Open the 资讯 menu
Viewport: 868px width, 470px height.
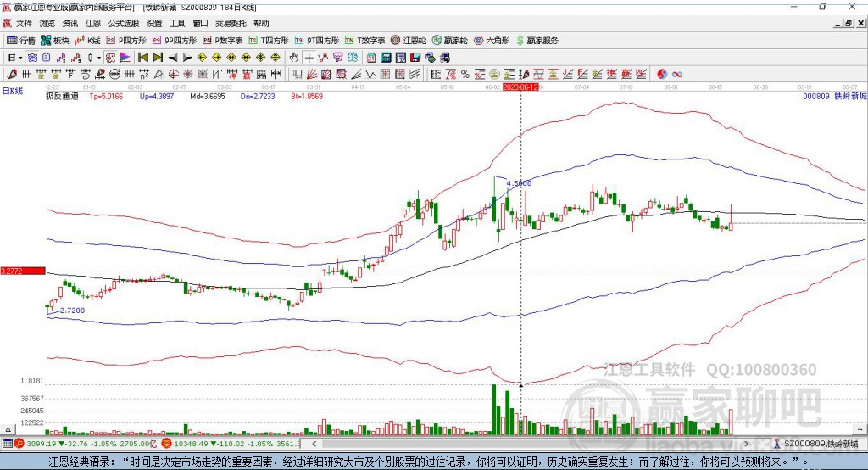[70, 23]
